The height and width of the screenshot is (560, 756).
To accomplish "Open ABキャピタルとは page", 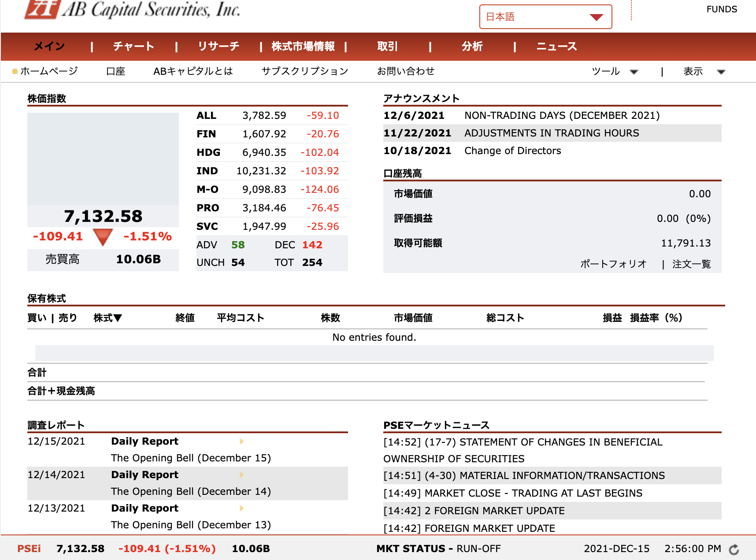I will [x=193, y=71].
